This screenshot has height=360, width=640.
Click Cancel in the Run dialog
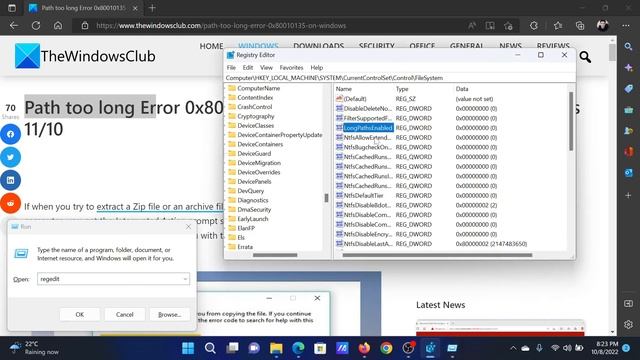coord(124,314)
